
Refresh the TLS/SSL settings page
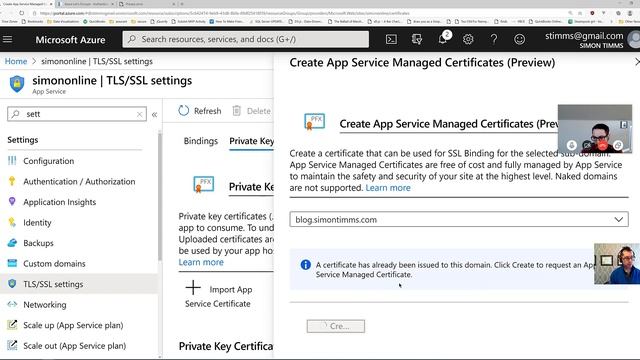pyautogui.click(x=200, y=111)
